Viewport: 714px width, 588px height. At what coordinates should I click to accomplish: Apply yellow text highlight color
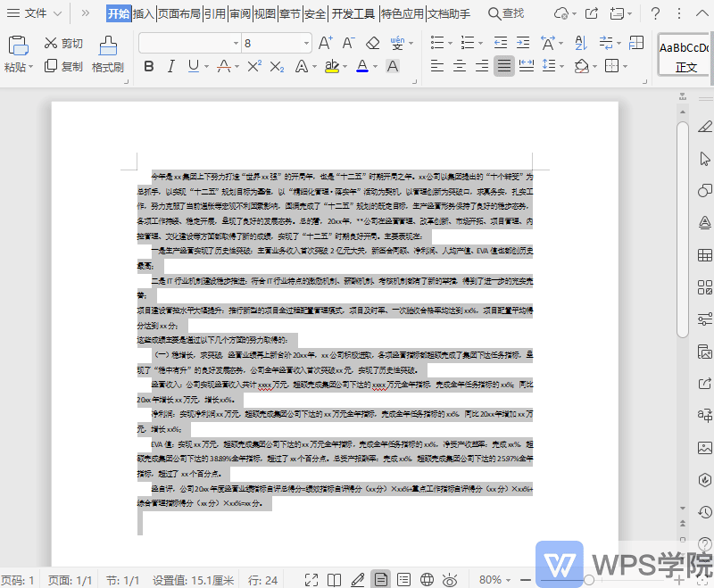(x=332, y=66)
